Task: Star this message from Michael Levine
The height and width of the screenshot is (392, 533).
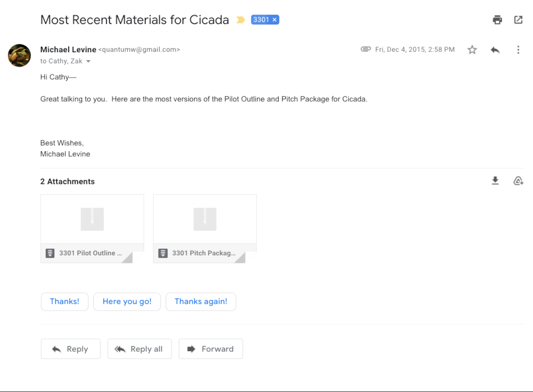Action: pyautogui.click(x=472, y=50)
